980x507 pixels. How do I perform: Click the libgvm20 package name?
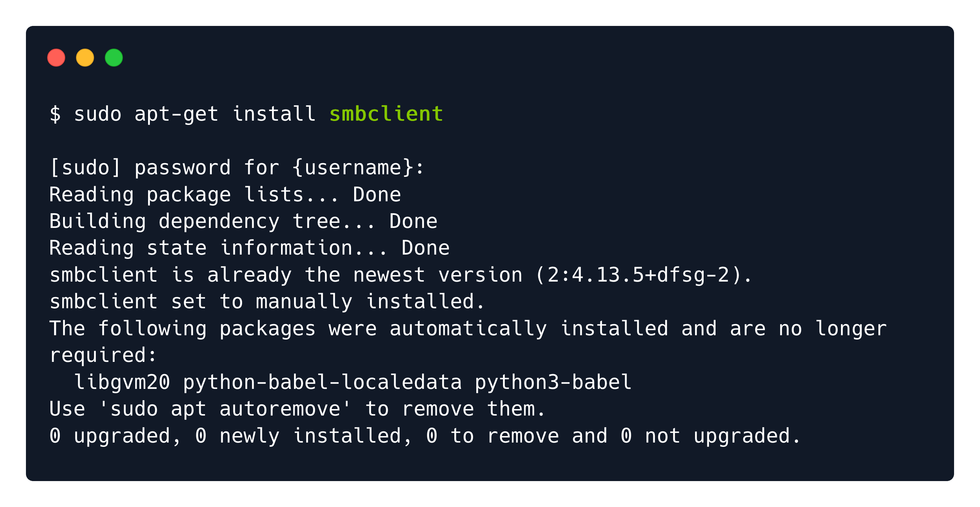click(x=122, y=382)
